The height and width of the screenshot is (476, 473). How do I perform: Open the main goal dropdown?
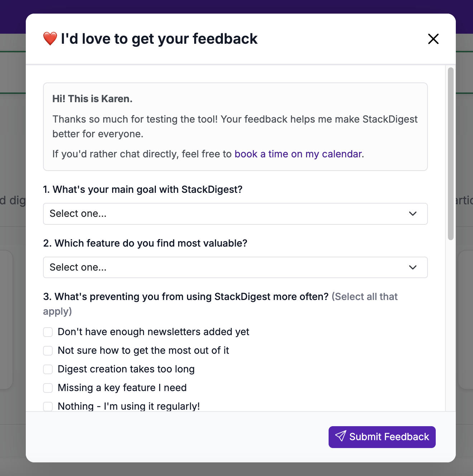point(235,214)
